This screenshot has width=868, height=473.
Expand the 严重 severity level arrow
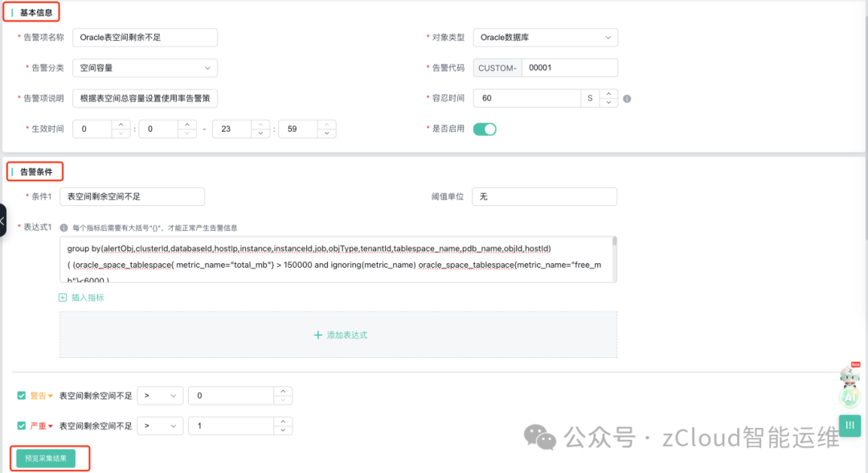click(51, 426)
